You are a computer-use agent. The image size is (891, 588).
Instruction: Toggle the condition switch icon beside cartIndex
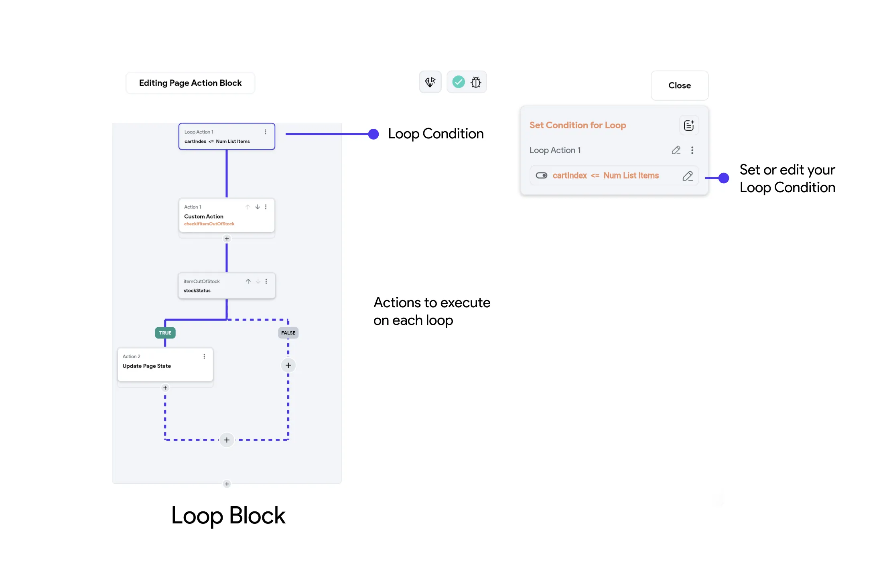pyautogui.click(x=541, y=175)
